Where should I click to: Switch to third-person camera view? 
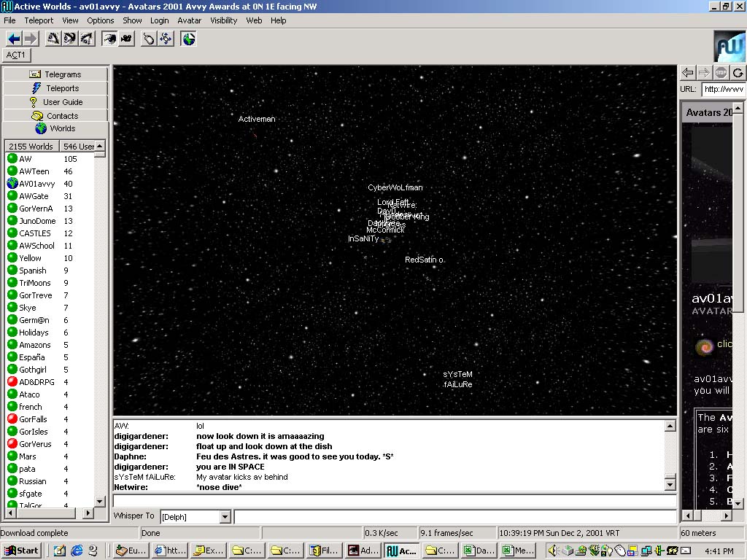(126, 39)
